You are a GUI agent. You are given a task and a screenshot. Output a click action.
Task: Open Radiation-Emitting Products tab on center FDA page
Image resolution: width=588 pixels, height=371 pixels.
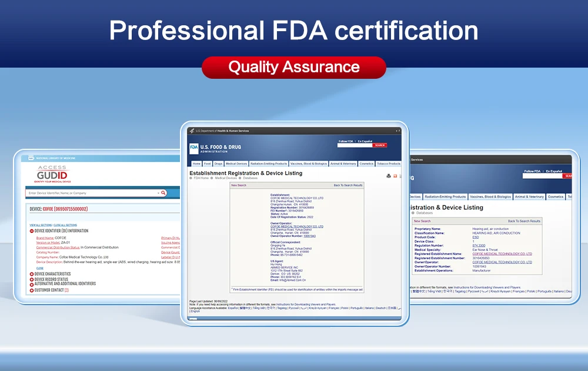[269, 164]
